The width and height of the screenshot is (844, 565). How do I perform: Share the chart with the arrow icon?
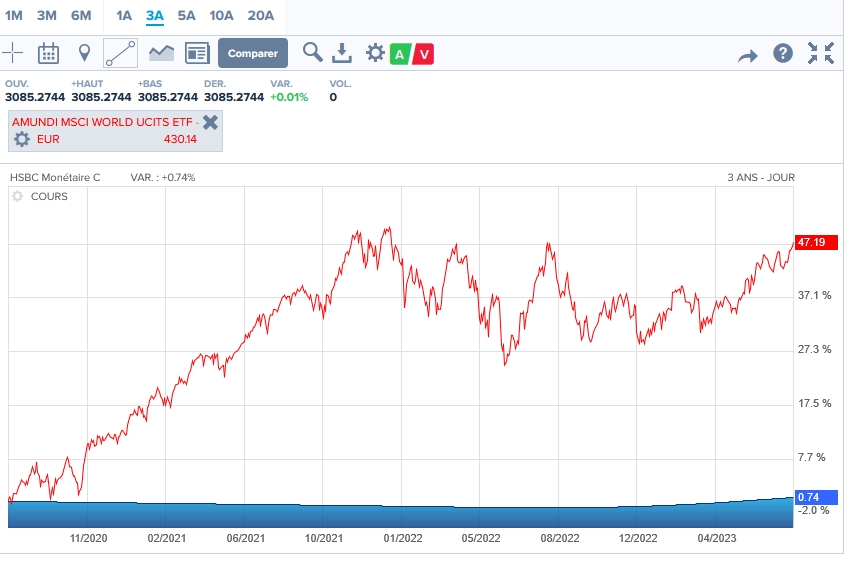click(748, 55)
